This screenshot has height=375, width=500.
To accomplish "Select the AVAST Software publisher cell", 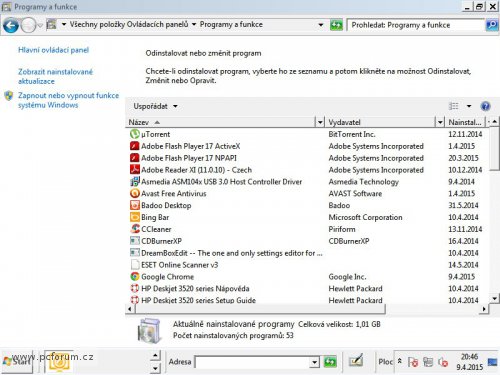I will [x=355, y=194].
